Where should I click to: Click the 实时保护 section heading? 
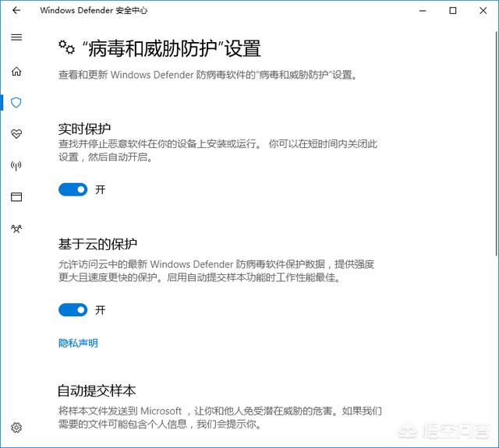point(84,129)
